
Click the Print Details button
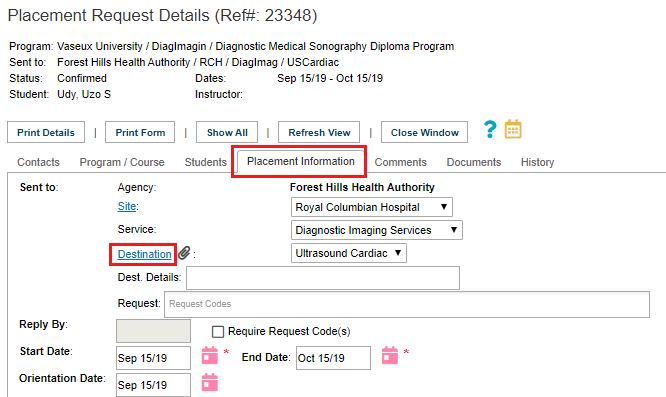[46, 132]
